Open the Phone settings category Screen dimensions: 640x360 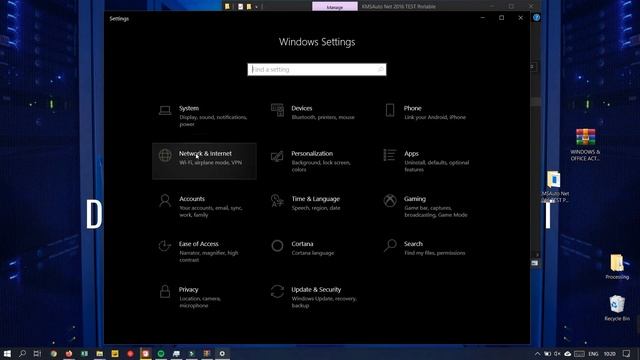click(x=429, y=116)
